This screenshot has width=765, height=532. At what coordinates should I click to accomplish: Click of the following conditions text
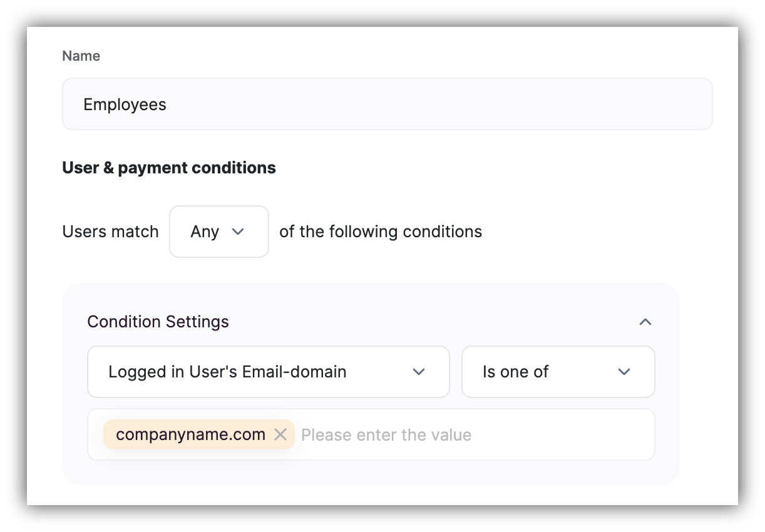[381, 232]
